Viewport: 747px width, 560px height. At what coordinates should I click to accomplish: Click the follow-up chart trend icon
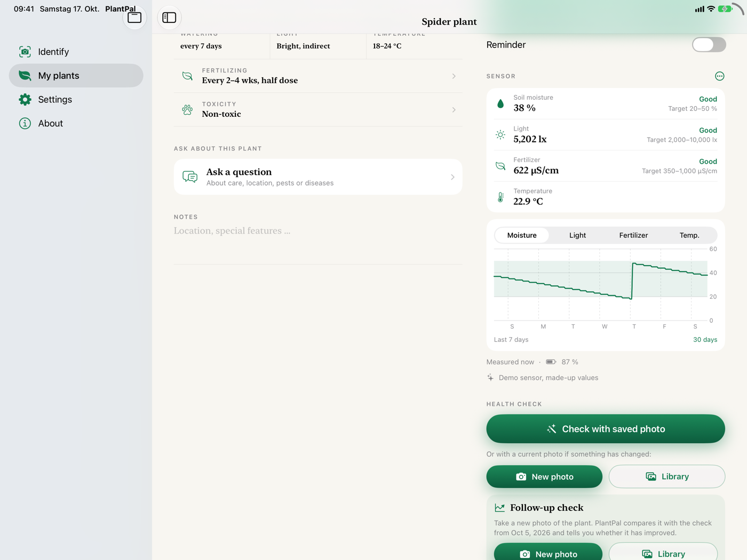(500, 508)
